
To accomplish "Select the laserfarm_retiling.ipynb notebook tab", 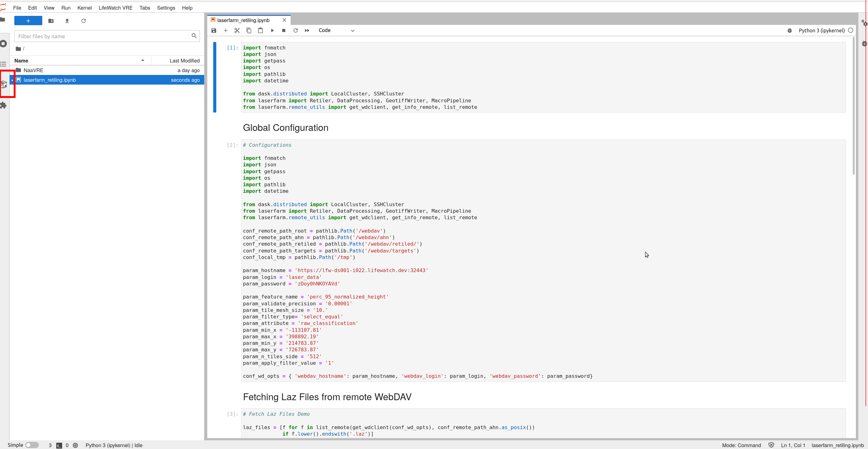I will 243,20.
